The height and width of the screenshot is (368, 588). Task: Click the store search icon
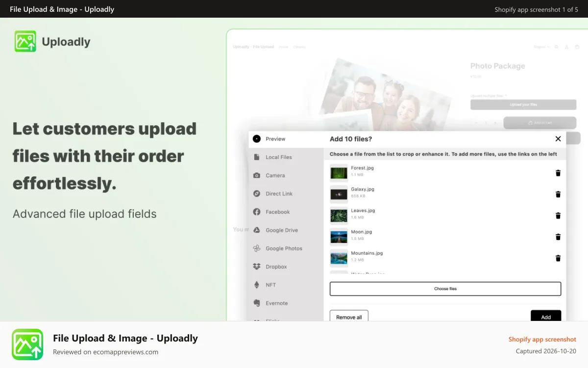click(556, 47)
